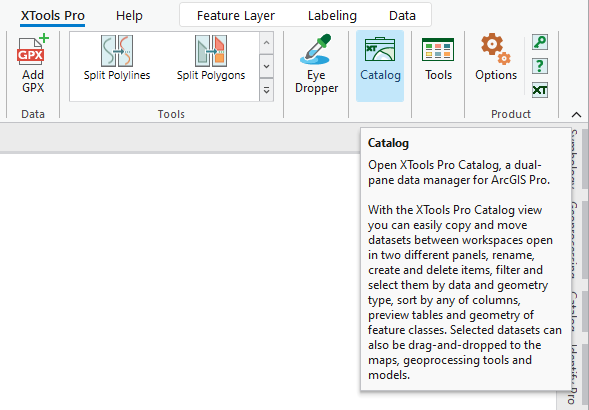Image resolution: width=589 pixels, height=410 pixels.
Task: Click the XT about product icon
Action: [540, 90]
